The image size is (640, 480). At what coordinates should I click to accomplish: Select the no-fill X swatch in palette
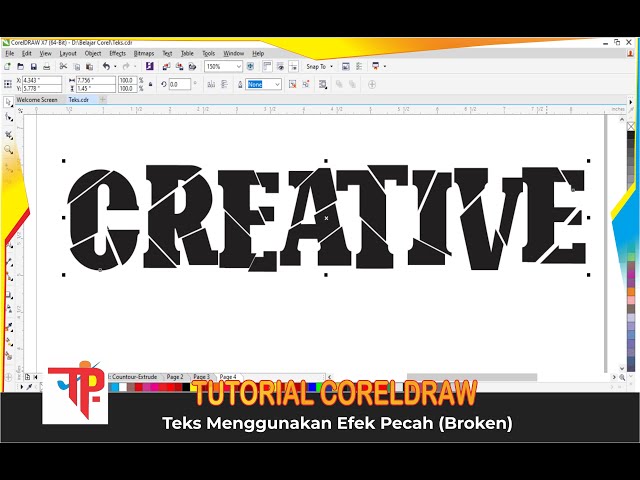631,127
